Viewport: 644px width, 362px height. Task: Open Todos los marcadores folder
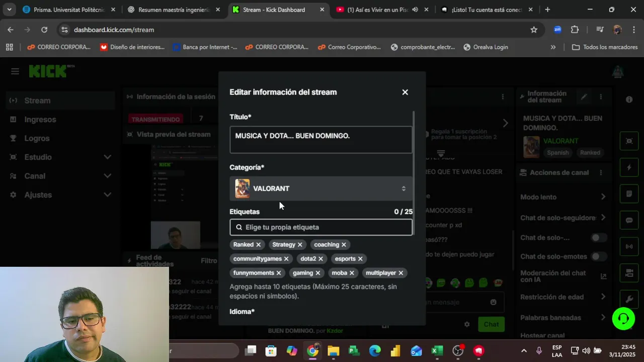click(x=605, y=47)
